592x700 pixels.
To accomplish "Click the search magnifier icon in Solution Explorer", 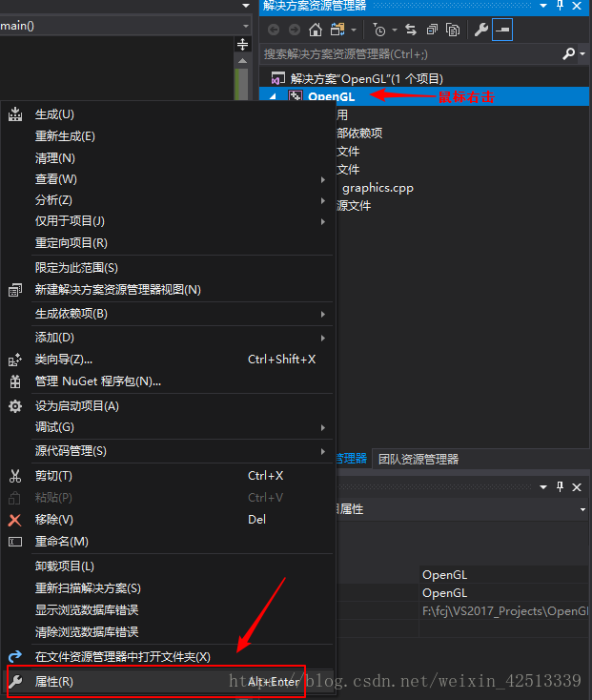I will [569, 54].
